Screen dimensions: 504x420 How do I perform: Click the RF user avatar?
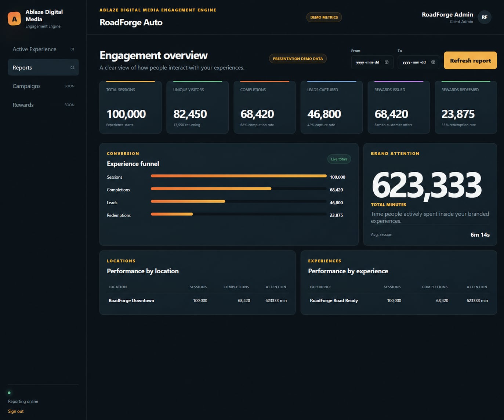pos(485,17)
